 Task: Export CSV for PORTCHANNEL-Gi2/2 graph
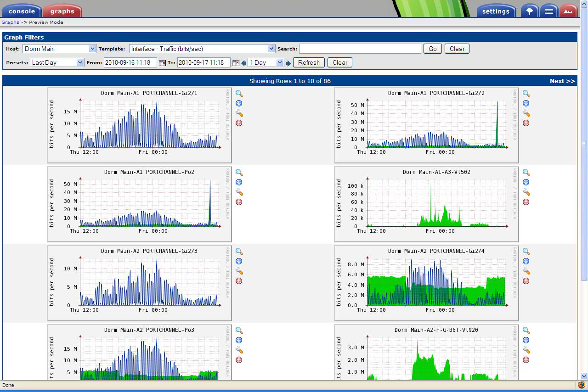coord(526,103)
